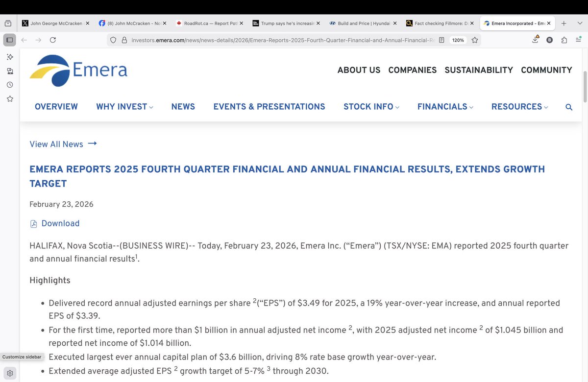Screen dimensions: 588x382
Task: Close the RoadRot.ca tab
Action: point(242,23)
